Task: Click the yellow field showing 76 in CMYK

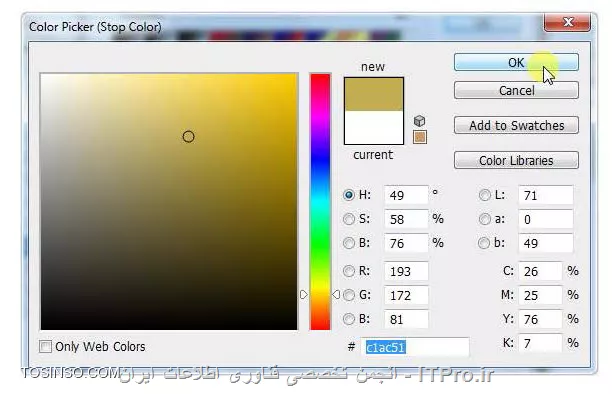Action: point(540,319)
